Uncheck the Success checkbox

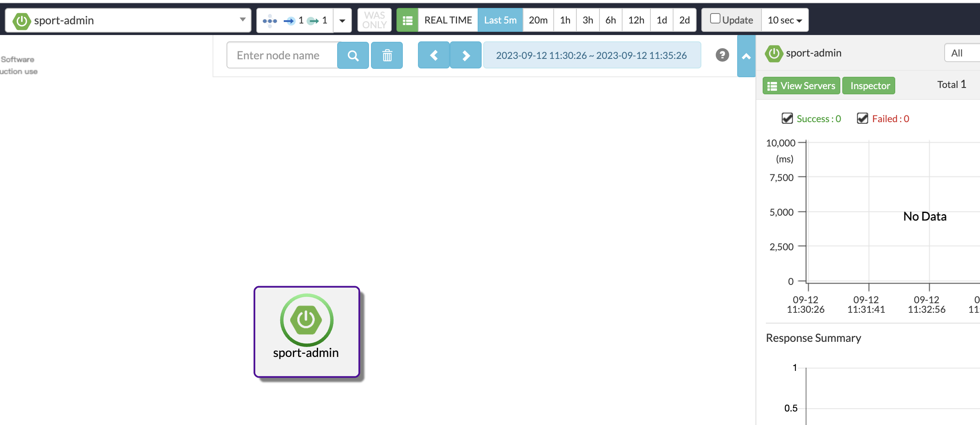pos(787,119)
